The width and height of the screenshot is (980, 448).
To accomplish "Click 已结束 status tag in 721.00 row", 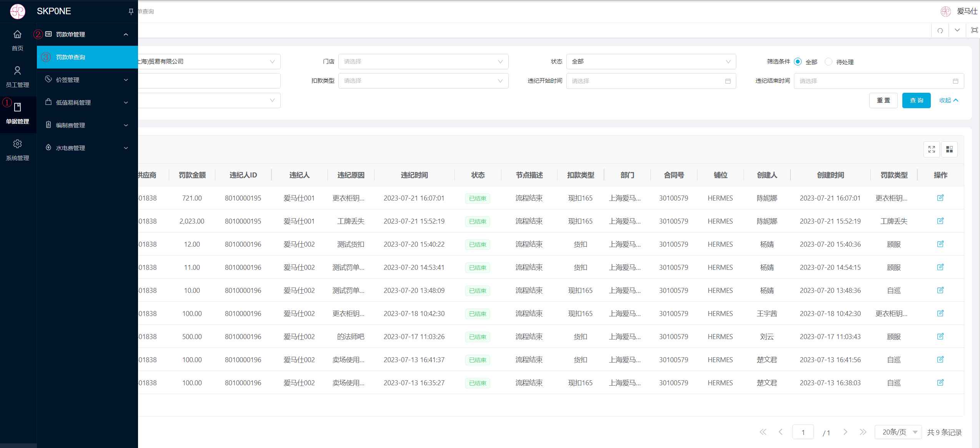I will (478, 198).
